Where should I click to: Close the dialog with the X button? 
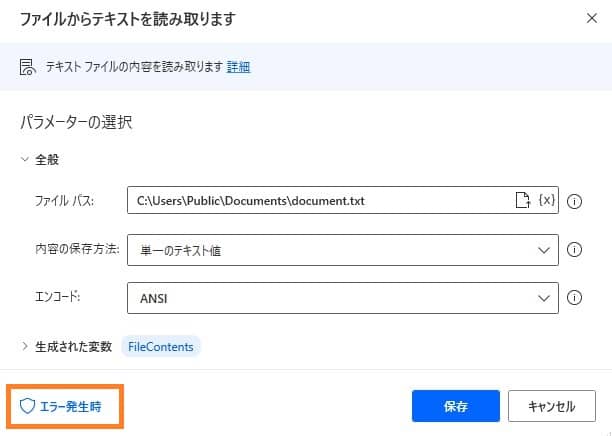point(584,19)
